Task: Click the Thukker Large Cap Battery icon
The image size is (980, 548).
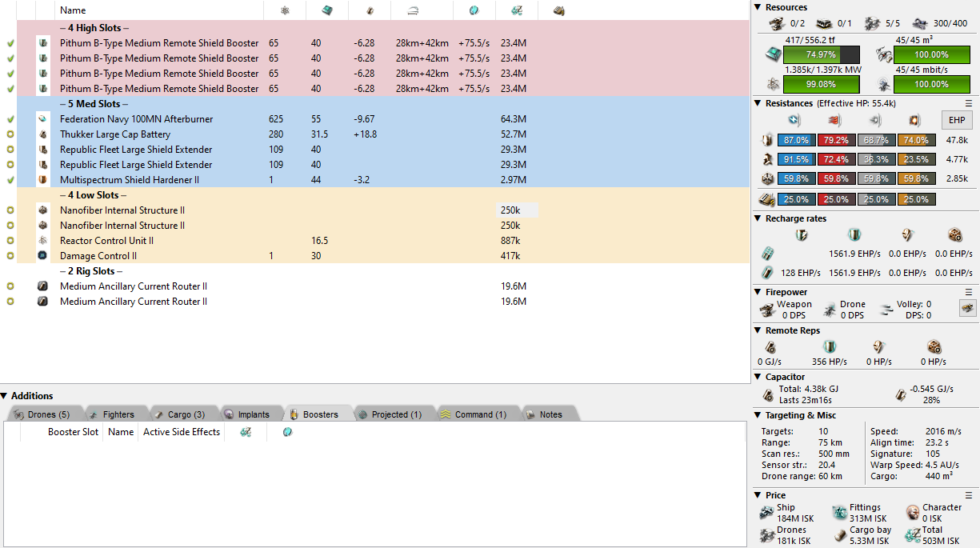Action: (42, 134)
